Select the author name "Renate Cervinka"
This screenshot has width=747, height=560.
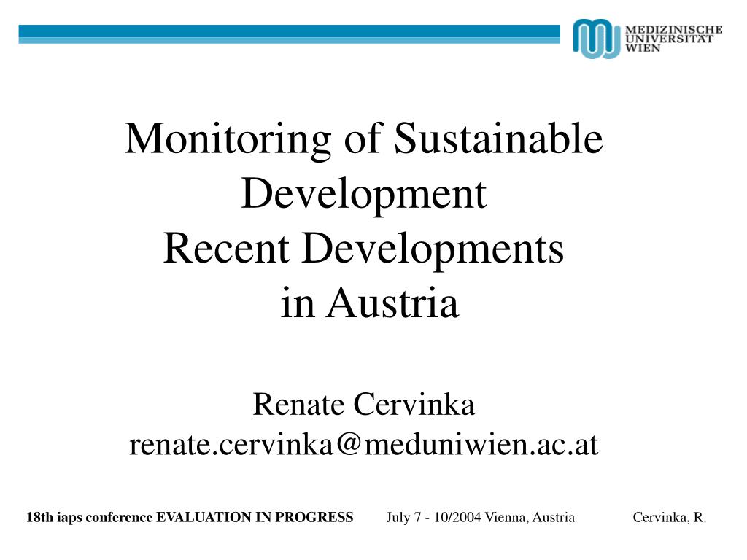[x=364, y=404]
